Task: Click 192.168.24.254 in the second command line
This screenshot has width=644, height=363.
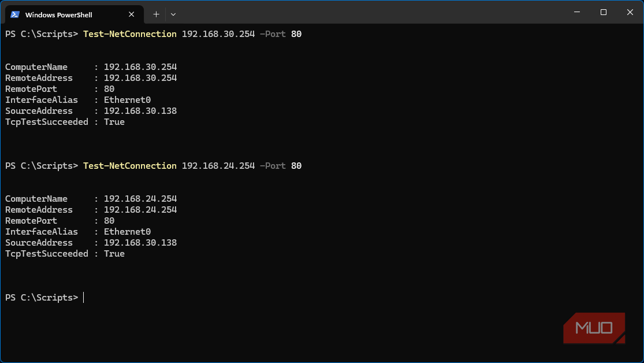Action: click(218, 166)
